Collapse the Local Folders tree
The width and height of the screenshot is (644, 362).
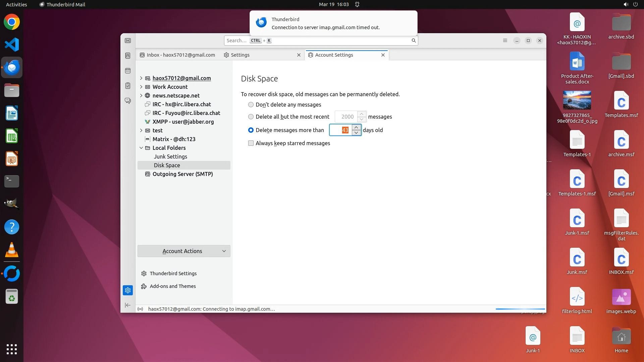point(141,148)
